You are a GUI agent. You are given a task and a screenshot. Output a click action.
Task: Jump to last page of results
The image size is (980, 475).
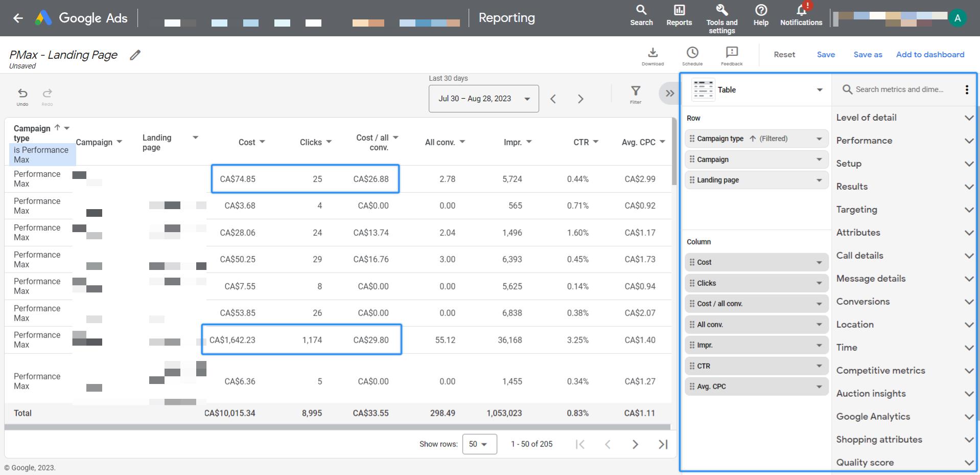[x=663, y=444]
